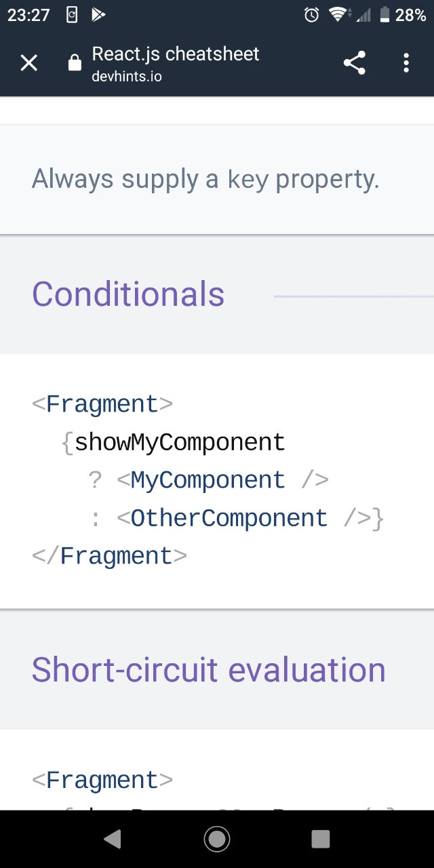
Task: Tap the MyComponent tag in code
Action: (x=208, y=480)
